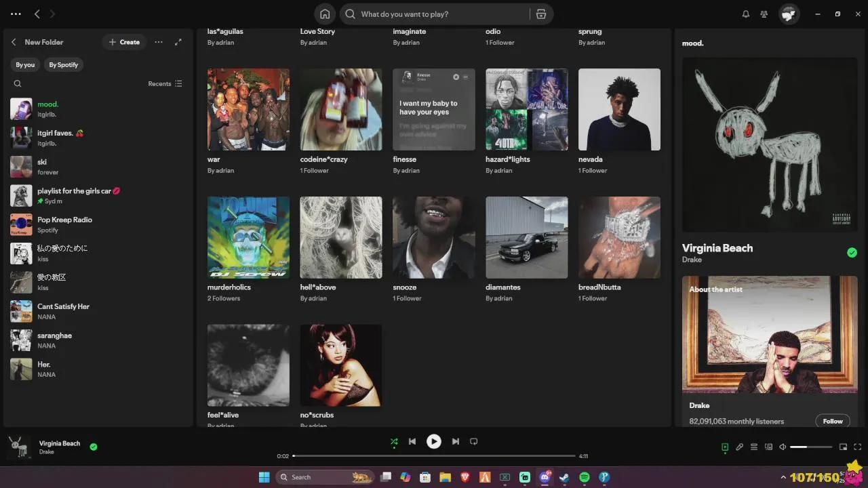Open the profile avatar menu
This screenshot has width=868, height=488.
point(789,14)
